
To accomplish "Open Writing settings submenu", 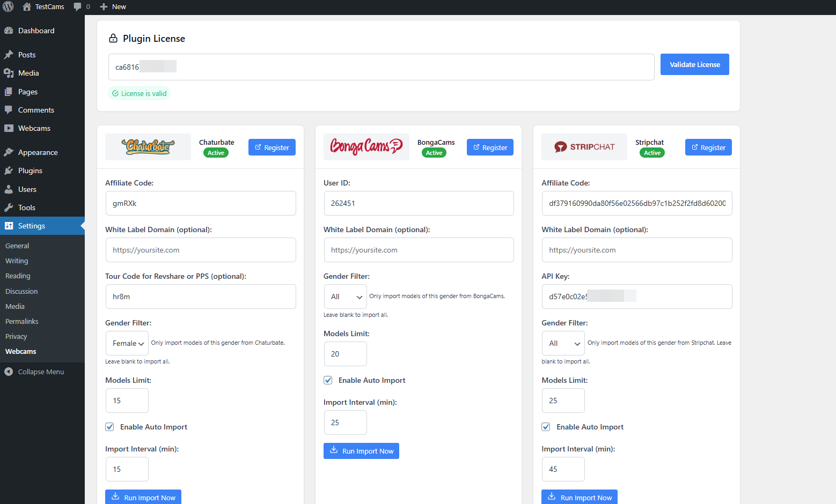I will [x=17, y=261].
